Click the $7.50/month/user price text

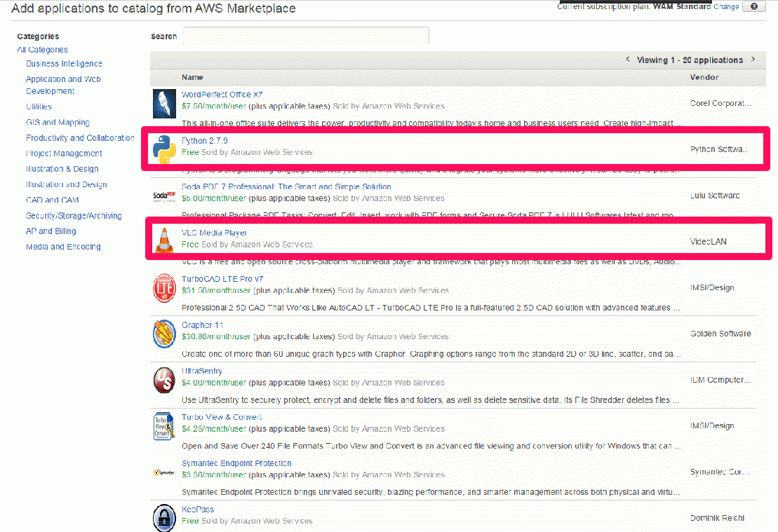pyautogui.click(x=214, y=106)
